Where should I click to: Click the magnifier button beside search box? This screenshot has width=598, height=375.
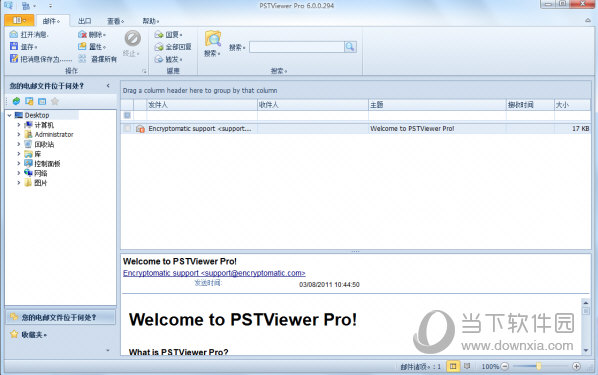coord(350,47)
